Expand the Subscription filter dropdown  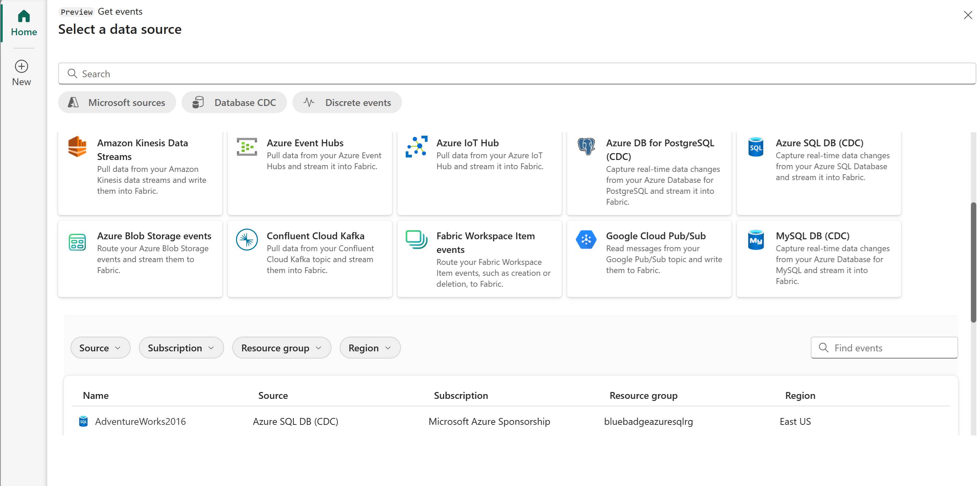point(181,348)
